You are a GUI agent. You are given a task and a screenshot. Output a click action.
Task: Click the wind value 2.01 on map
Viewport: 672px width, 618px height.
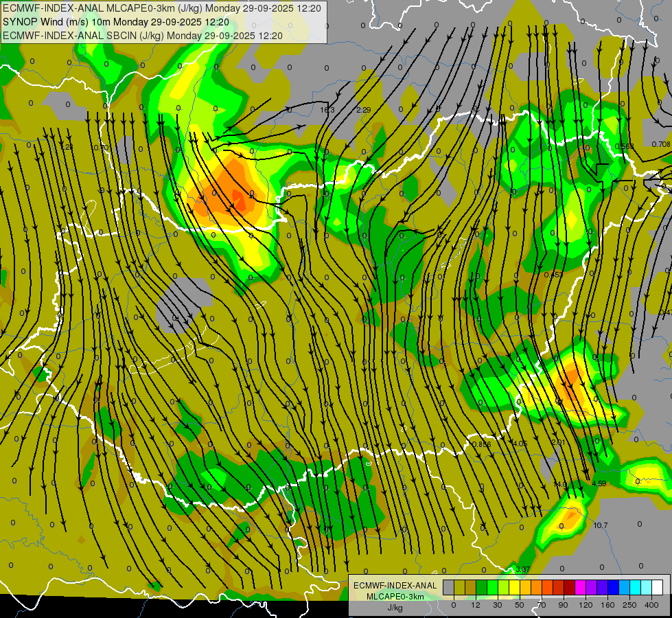[x=559, y=442]
